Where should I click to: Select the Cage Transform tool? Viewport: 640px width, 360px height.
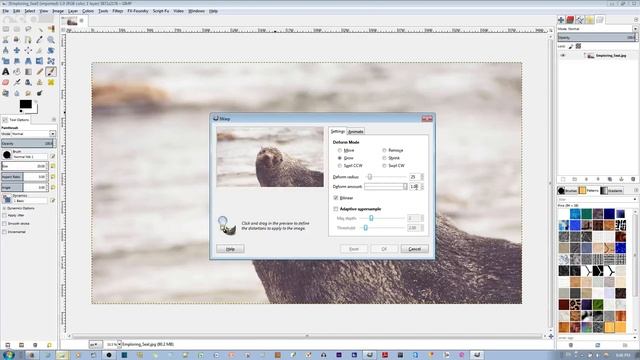click(x=51, y=61)
